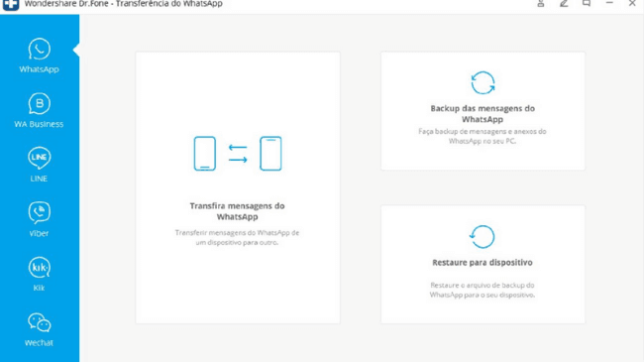
Task: Select the WhatsApp label in sidebar
Action: click(39, 69)
